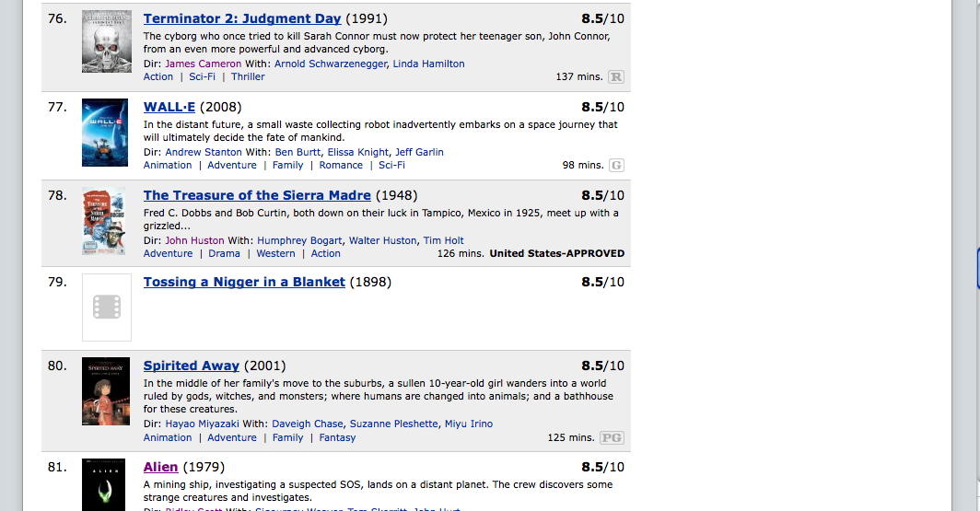Screen dimensions: 980x511
Task: Click the PG rating icon for Spirited Away
Action: 612,438
